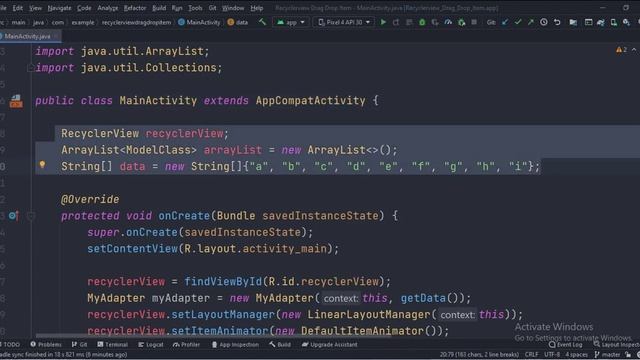Open the Analyze menu
The image size is (640, 360).
[107, 8]
